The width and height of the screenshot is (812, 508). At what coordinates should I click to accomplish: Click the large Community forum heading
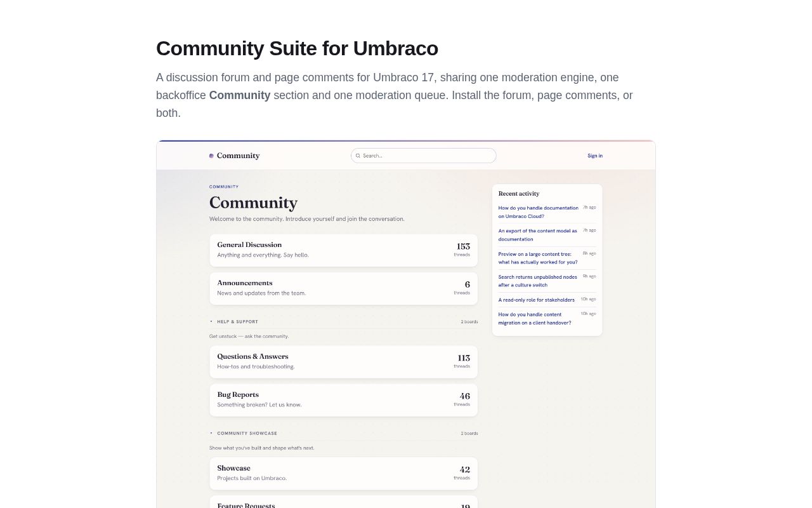point(253,203)
